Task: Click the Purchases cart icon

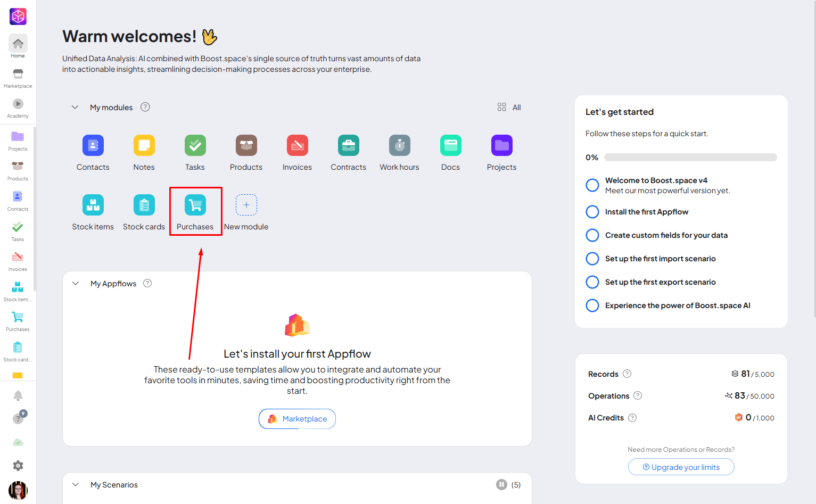Action: (195, 205)
